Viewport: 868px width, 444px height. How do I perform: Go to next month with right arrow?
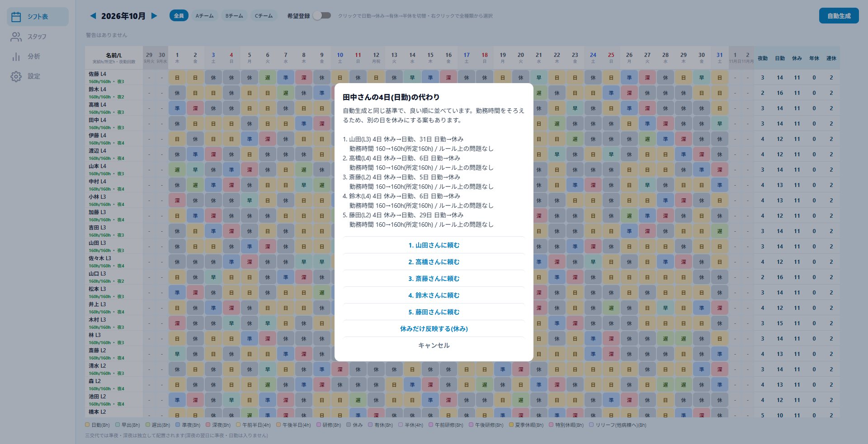coord(154,16)
